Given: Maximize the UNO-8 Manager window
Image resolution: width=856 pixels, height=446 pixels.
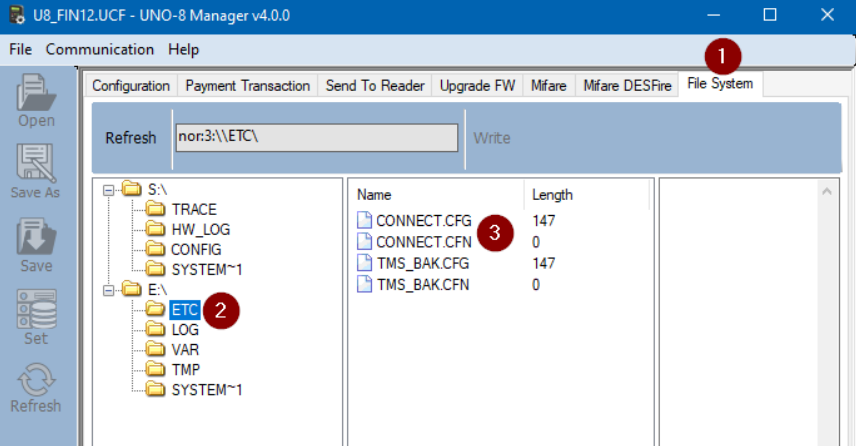Looking at the screenshot, I should (770, 15).
